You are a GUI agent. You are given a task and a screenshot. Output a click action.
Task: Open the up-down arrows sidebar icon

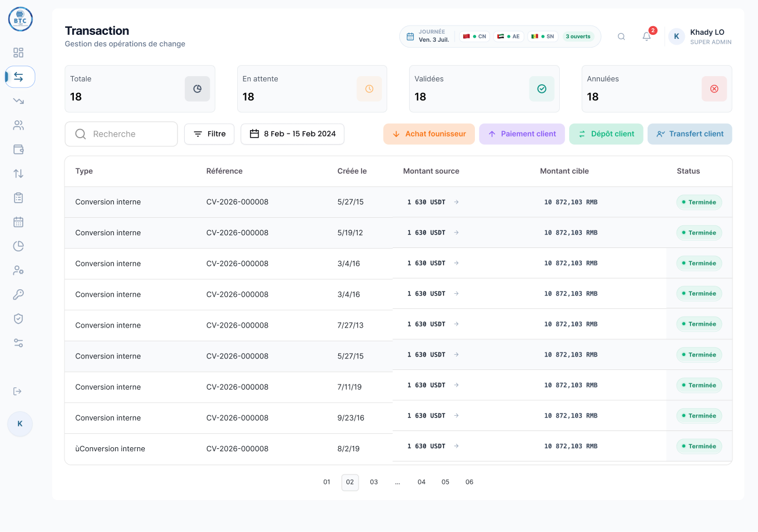[x=19, y=174]
